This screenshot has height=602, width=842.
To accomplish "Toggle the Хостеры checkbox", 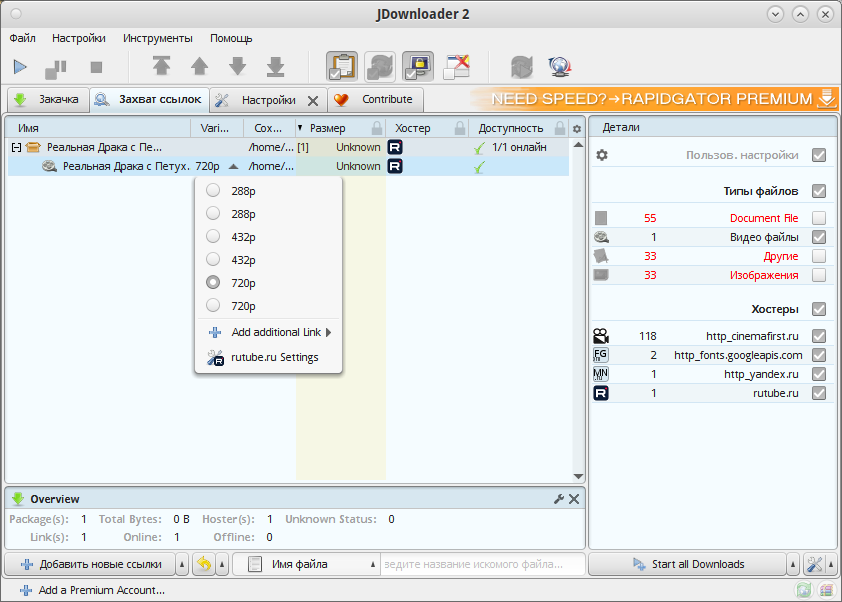I will pos(819,309).
